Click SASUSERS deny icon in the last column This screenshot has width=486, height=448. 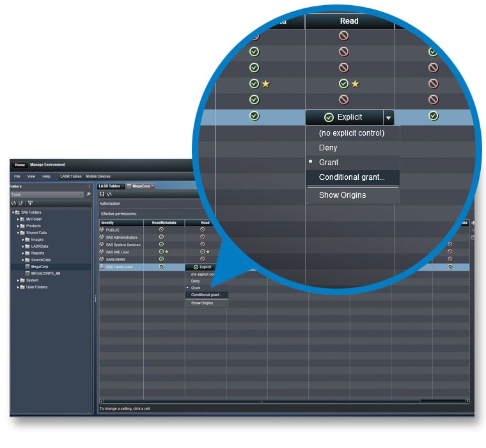coord(450,259)
